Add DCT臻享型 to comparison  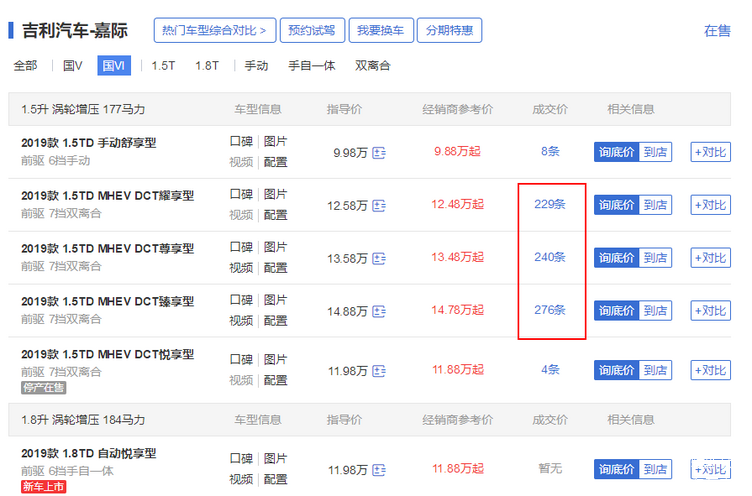pyautogui.click(x=710, y=310)
